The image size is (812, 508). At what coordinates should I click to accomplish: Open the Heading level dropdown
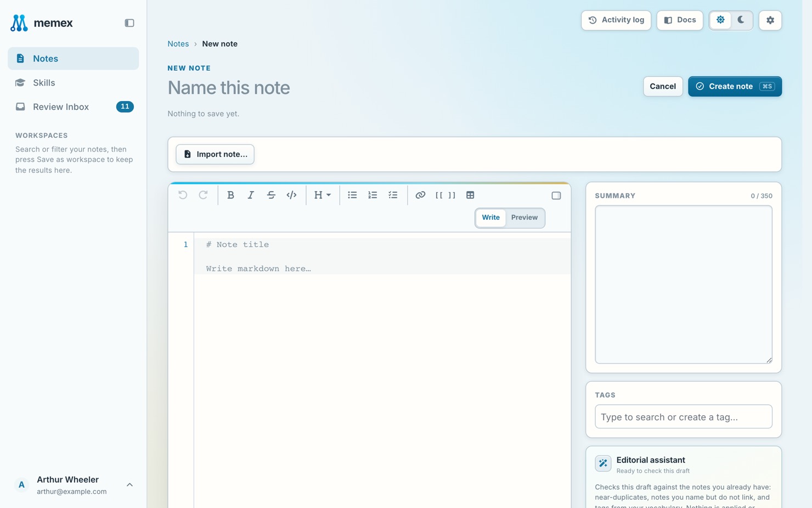[x=322, y=195]
